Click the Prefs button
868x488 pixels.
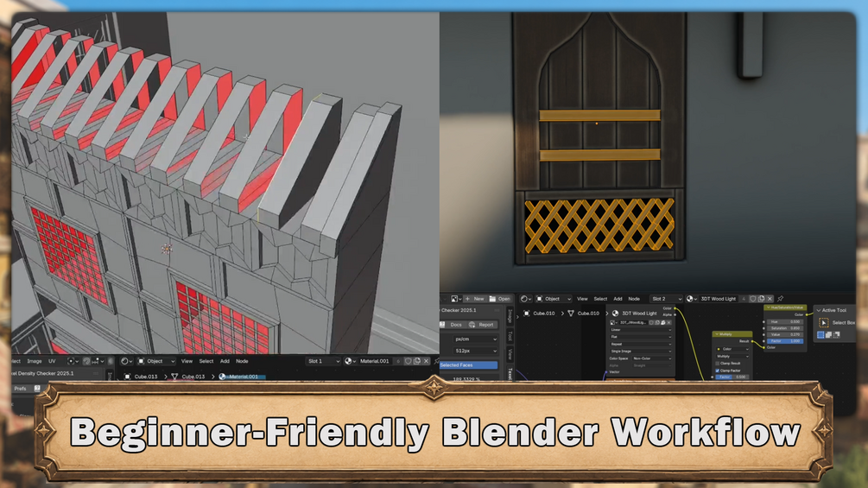point(21,389)
